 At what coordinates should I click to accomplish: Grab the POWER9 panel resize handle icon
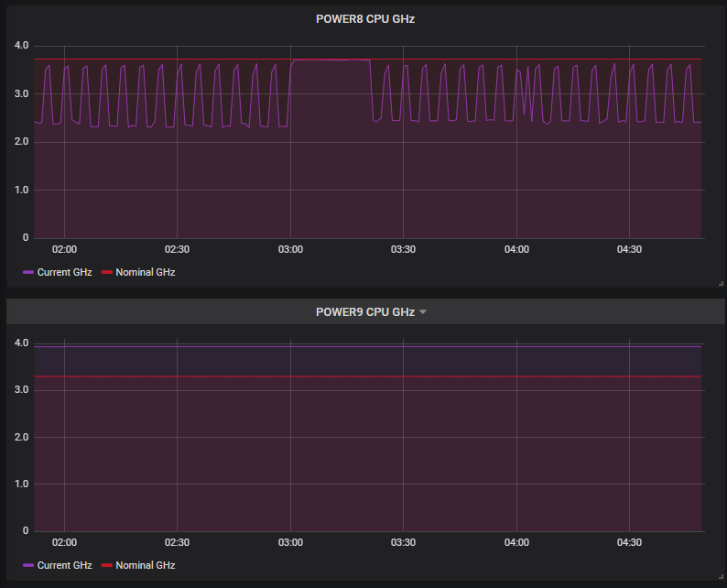[x=721, y=576]
